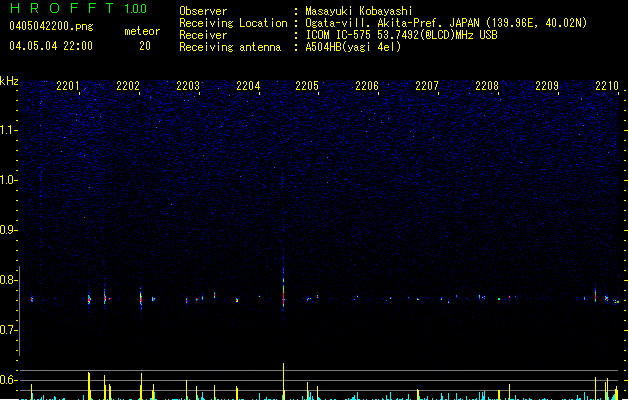Click the strongest meteor echo streak before 2205

pyautogui.click(x=284, y=289)
